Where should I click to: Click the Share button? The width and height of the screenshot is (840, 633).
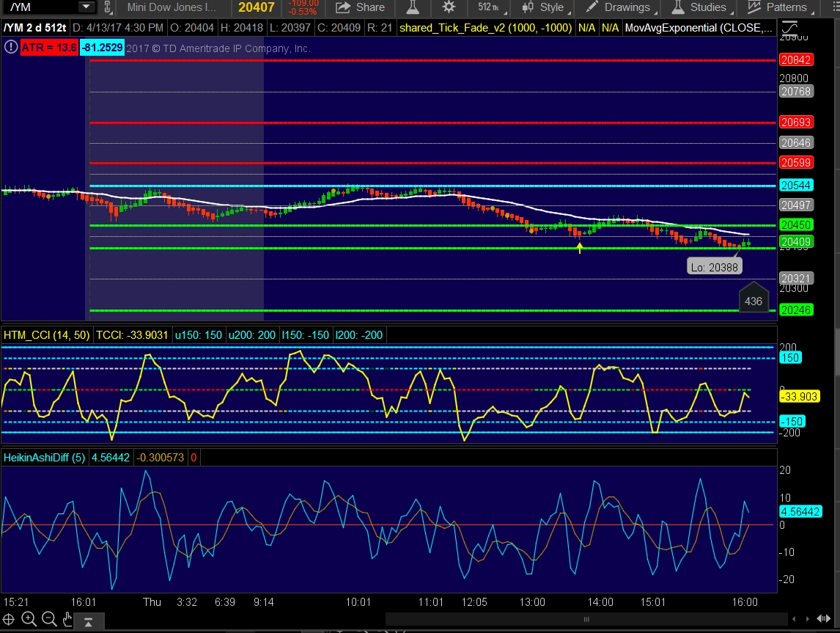pos(360,7)
